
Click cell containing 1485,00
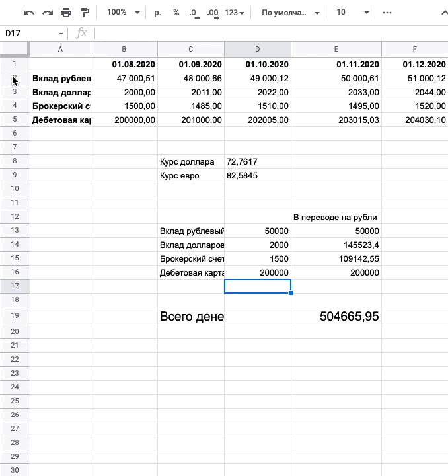[x=191, y=106]
